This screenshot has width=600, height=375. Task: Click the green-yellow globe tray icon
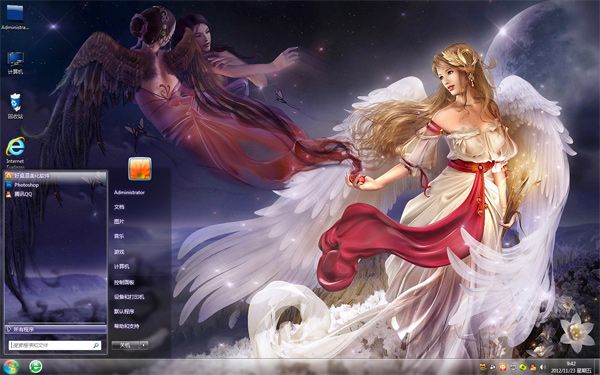click(x=523, y=367)
